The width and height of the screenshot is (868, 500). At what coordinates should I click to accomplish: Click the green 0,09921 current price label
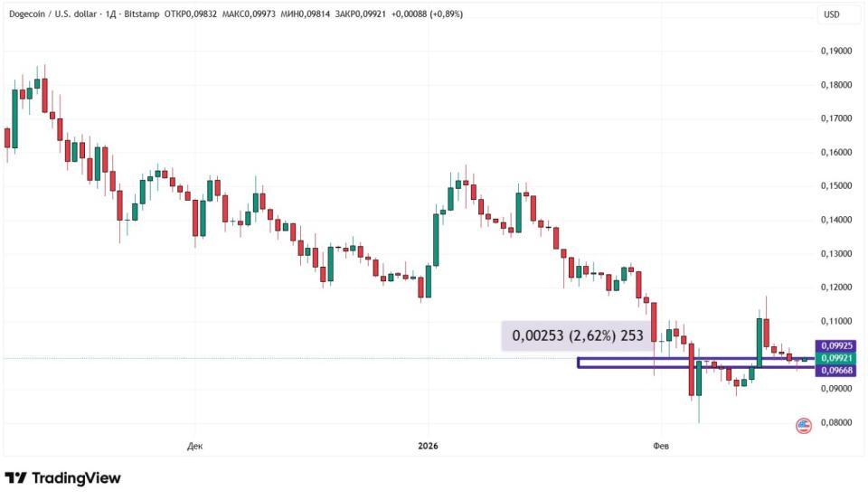click(835, 358)
